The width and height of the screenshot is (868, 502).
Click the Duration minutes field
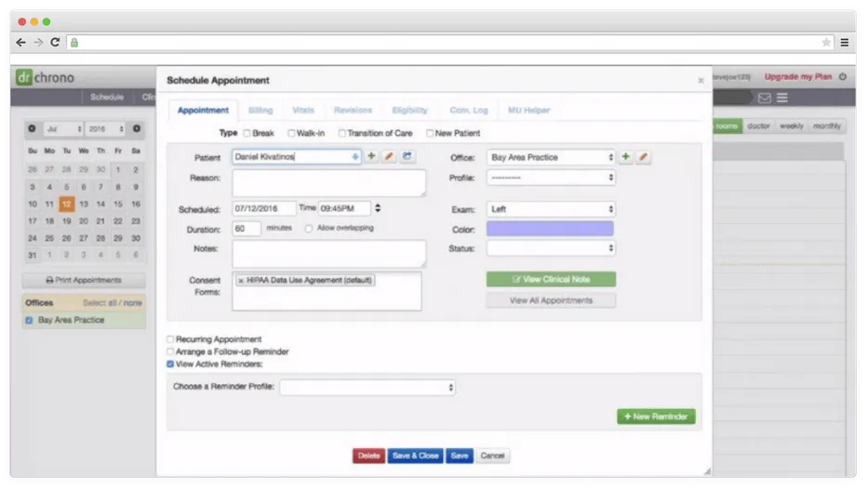click(247, 229)
